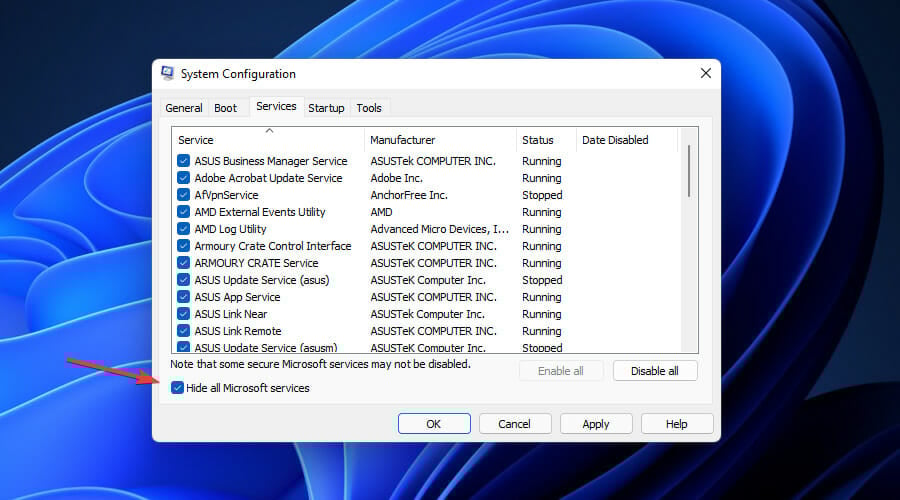This screenshot has height=500, width=900.
Task: Click Running status of ASUS Link Near
Action: pyautogui.click(x=541, y=314)
